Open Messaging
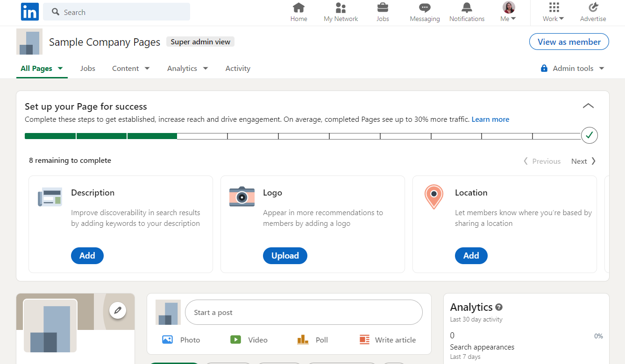The image size is (625, 364). coord(425,12)
